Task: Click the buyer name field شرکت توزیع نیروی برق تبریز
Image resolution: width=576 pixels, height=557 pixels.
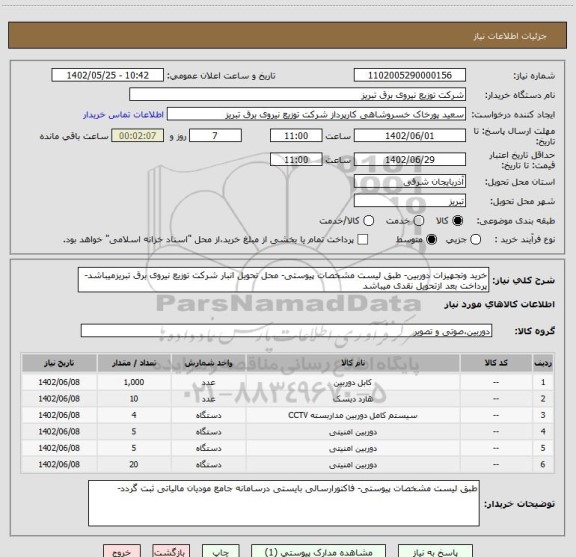Action: (x=297, y=95)
